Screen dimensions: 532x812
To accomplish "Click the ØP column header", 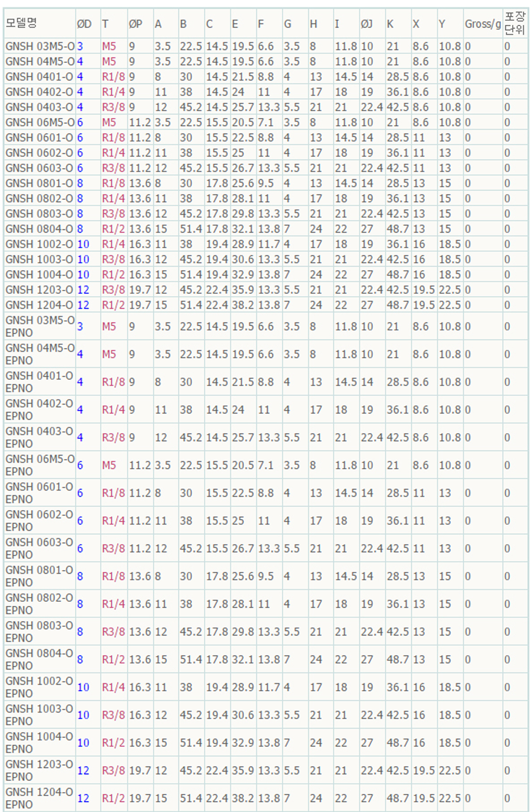I will 136,24.
